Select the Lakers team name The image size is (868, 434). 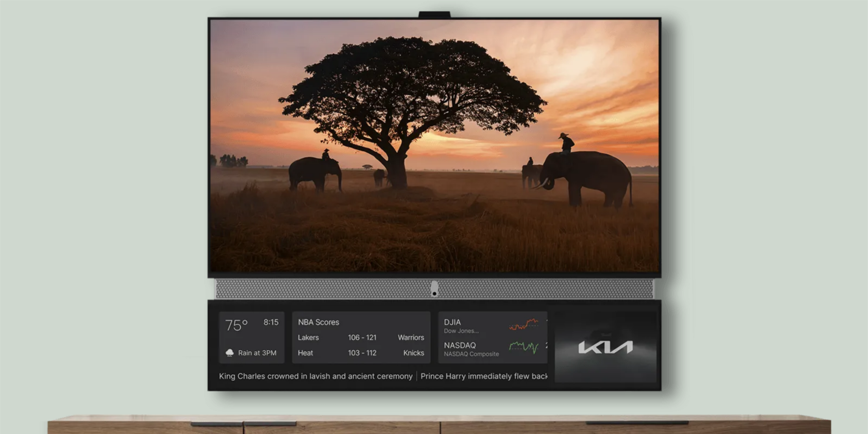tap(308, 337)
